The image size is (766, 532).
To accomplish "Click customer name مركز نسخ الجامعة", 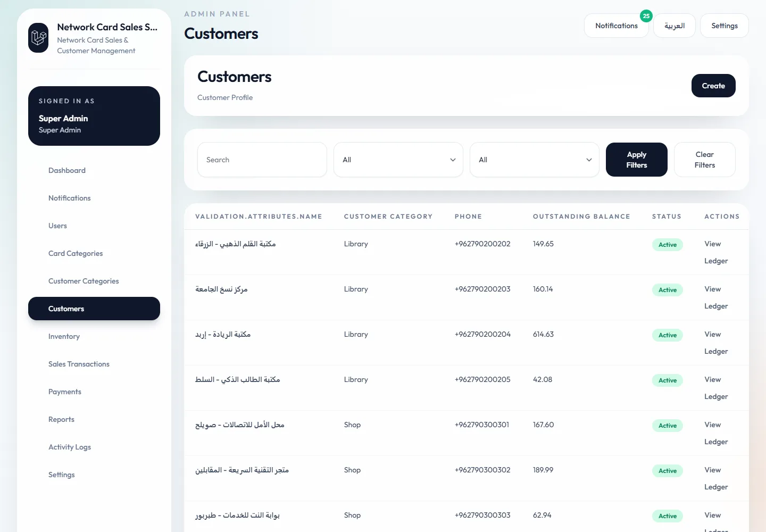I will click(x=221, y=289).
